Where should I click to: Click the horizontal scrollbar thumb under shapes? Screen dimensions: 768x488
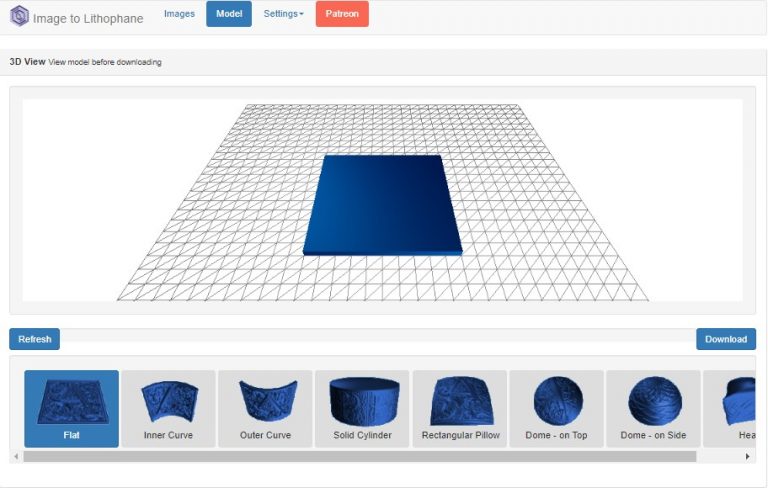pos(360,457)
